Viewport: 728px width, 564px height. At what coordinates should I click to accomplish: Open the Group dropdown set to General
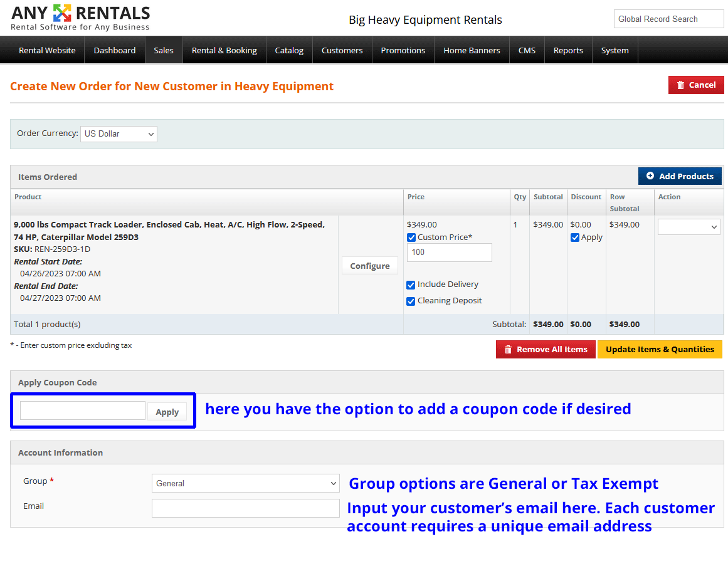(245, 483)
